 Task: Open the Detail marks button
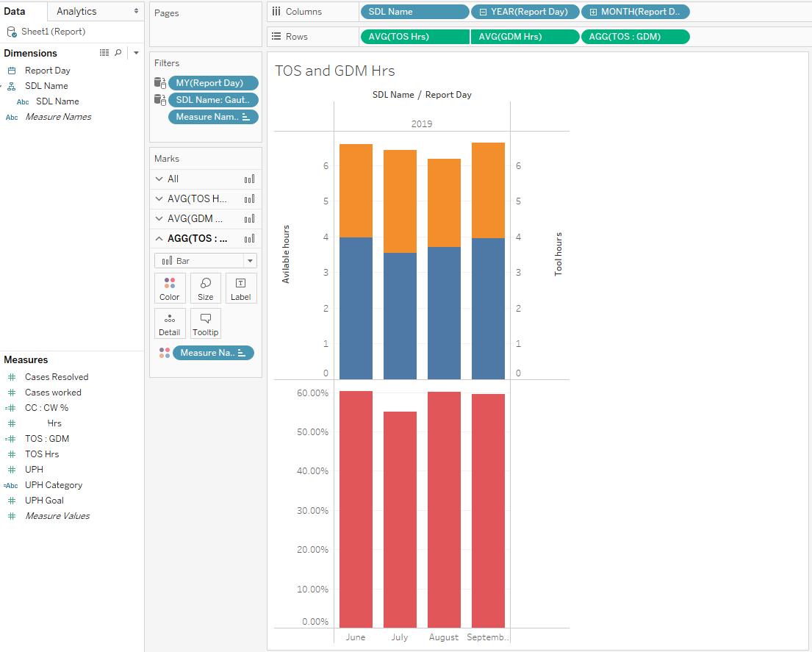169,323
